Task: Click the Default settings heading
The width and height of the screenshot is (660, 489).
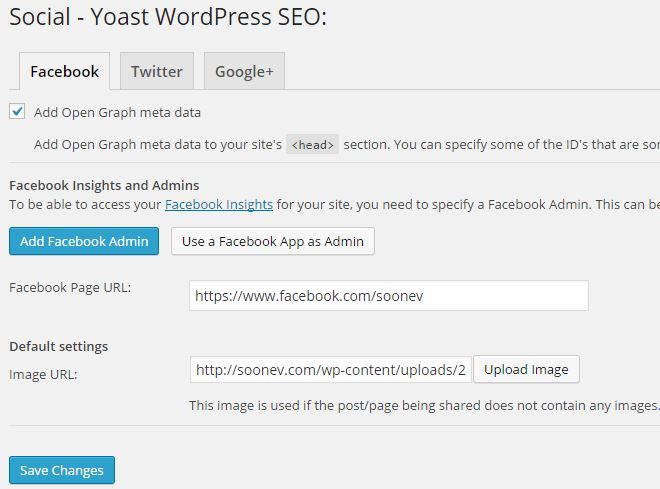Action: tap(59, 346)
